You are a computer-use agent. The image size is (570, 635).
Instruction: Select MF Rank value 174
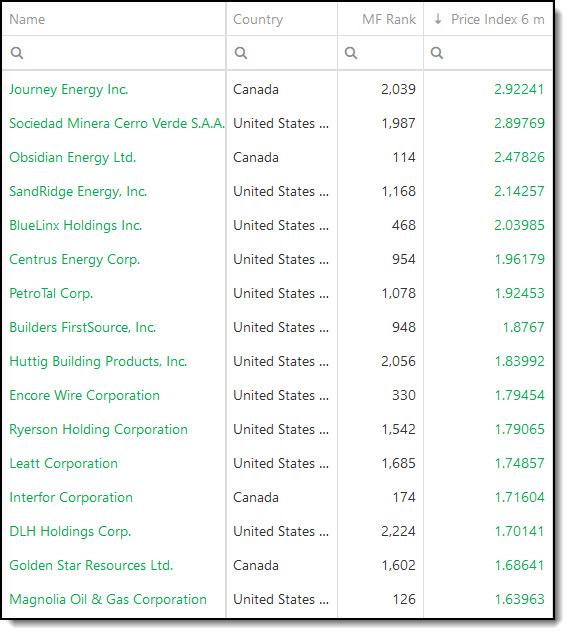[404, 498]
